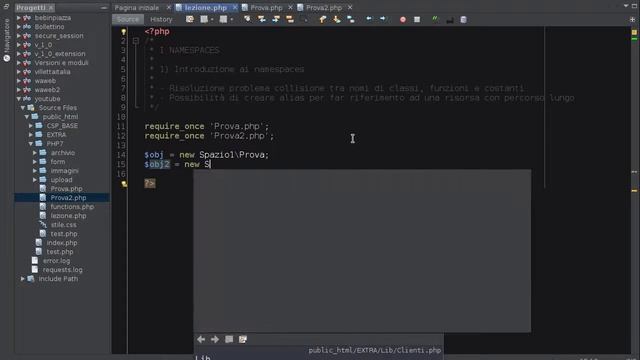Collapse the youtube project

pyautogui.click(x=18, y=99)
